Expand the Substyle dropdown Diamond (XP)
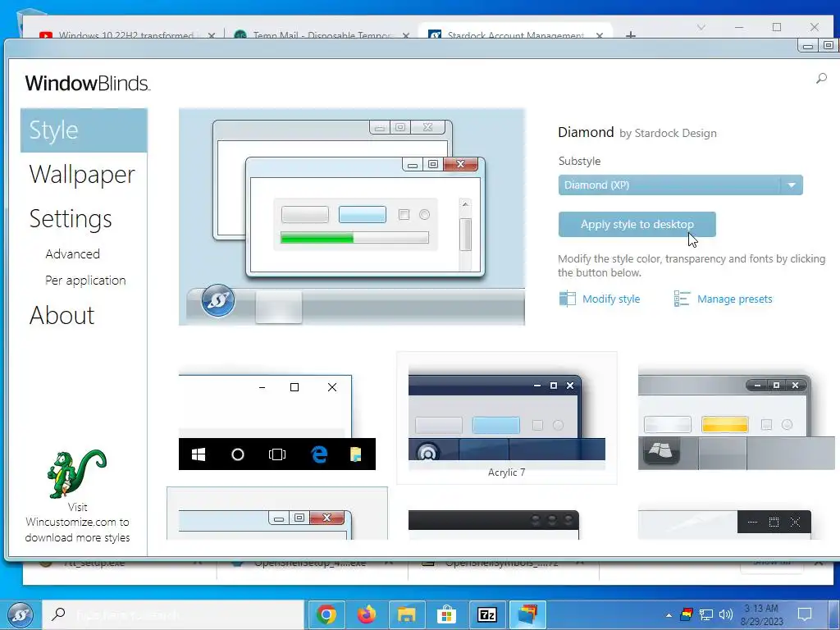 click(x=680, y=185)
